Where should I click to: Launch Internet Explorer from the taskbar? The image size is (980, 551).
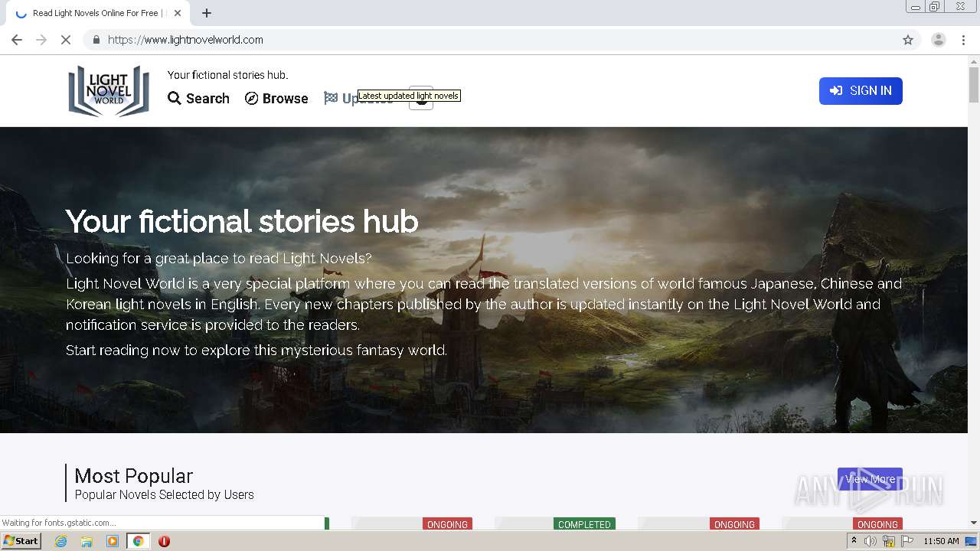(x=61, y=541)
